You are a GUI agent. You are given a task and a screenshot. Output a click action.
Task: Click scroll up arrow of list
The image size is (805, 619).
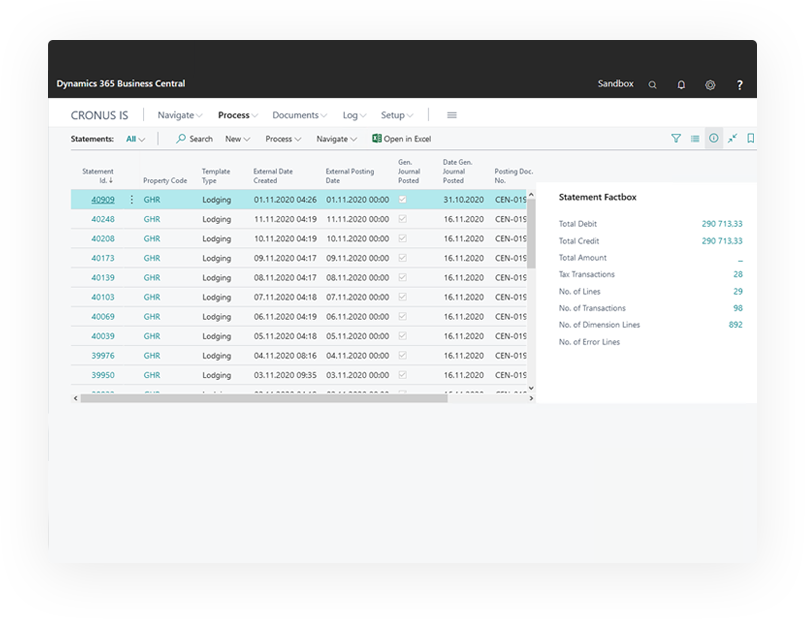pos(531,195)
